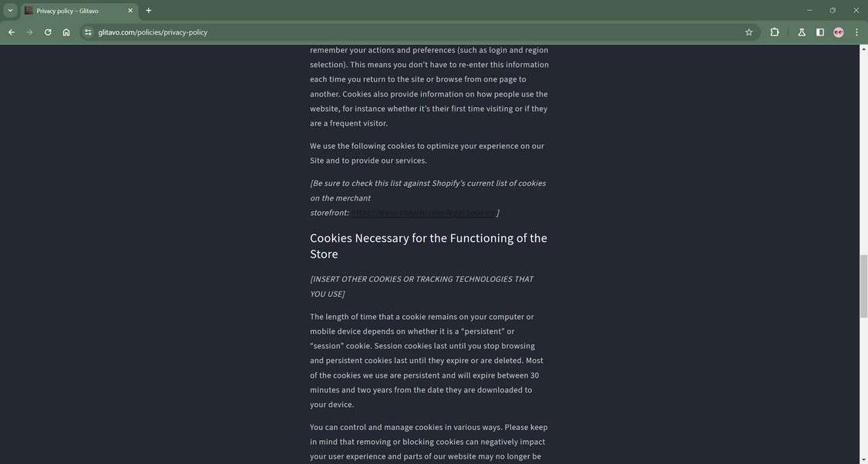The image size is (868, 464).
Task: Open the profile avatar menu
Action: pyautogui.click(x=839, y=32)
